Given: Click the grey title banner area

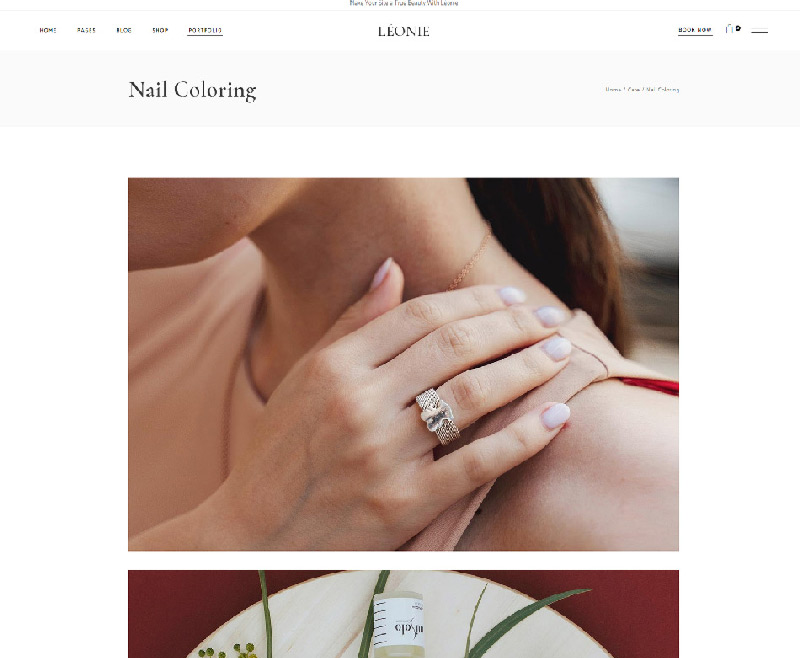Looking at the screenshot, I should coord(400,89).
